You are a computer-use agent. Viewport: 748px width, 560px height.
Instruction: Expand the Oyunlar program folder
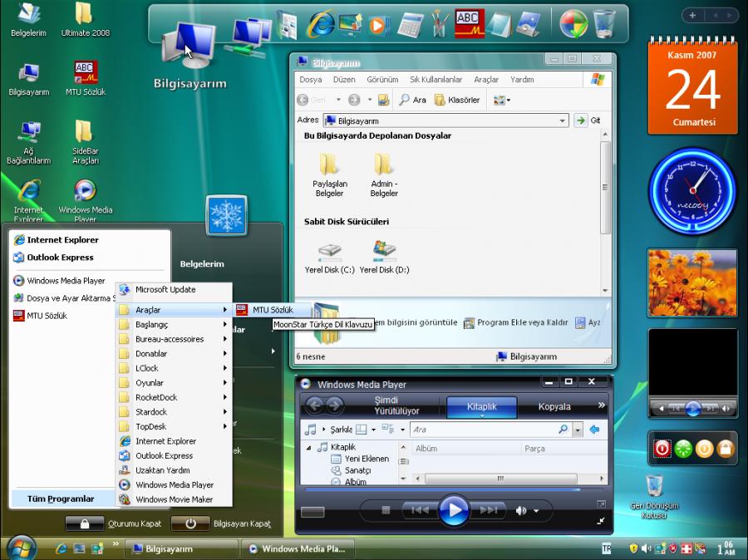(175, 382)
